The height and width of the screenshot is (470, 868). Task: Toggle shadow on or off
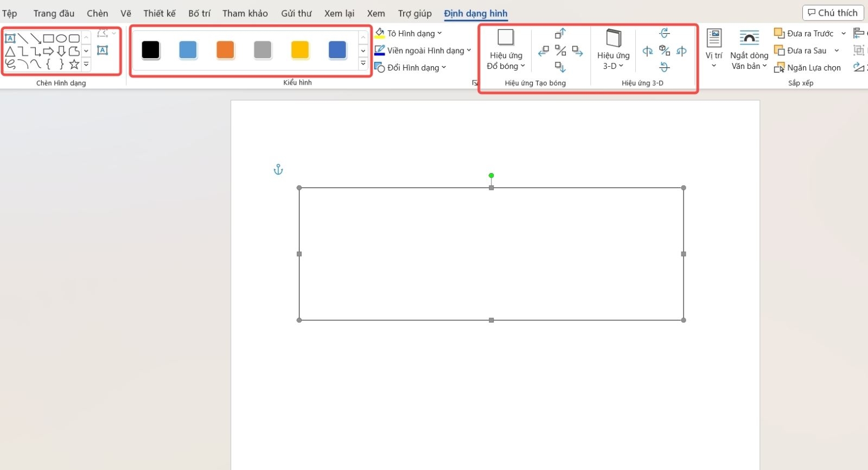pos(560,51)
